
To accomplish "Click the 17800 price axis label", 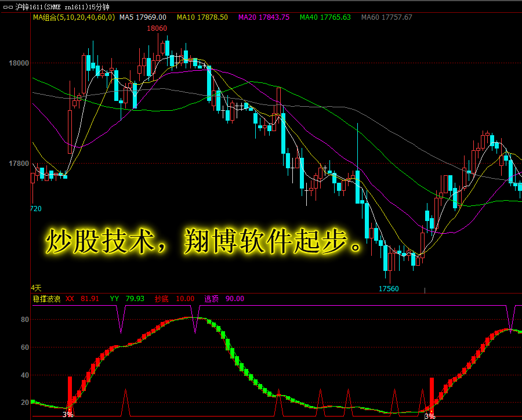I will [x=19, y=164].
